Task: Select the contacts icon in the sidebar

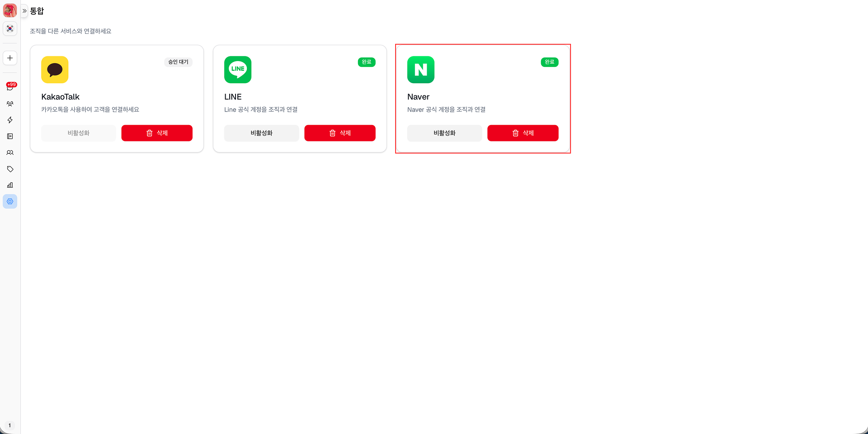Action: tap(10, 152)
